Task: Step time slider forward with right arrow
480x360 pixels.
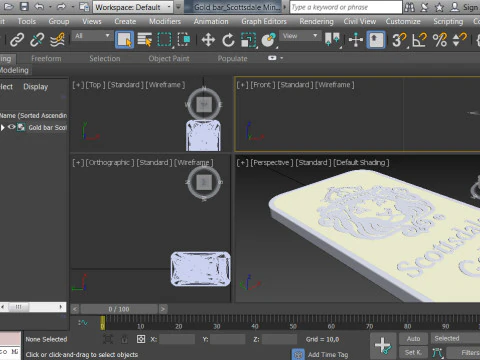Action: click(x=163, y=309)
